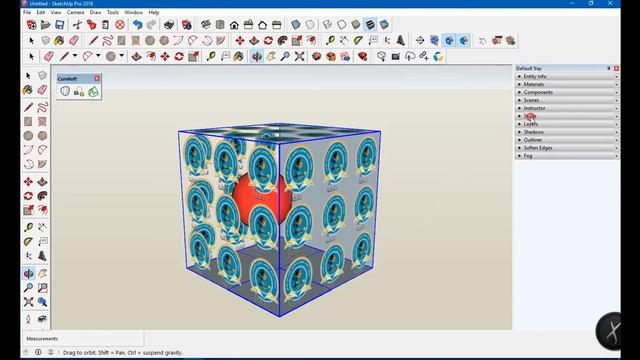Toggle X-Ray face style
640x360 pixels.
(296, 25)
